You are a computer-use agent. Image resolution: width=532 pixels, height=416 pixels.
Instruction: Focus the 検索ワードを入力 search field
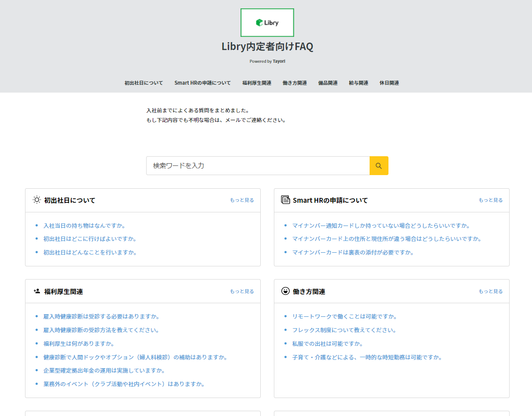tap(258, 166)
